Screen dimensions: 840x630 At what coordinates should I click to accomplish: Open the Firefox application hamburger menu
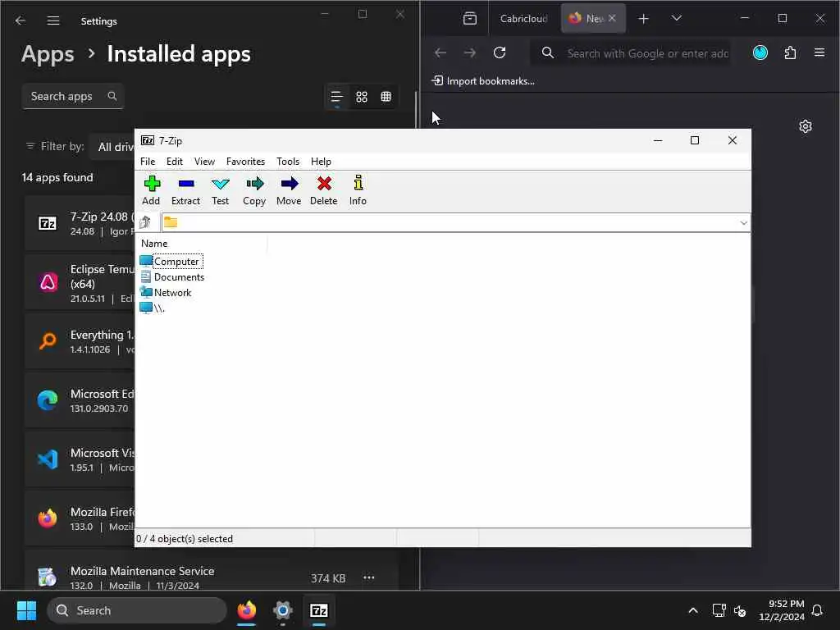[x=819, y=52]
